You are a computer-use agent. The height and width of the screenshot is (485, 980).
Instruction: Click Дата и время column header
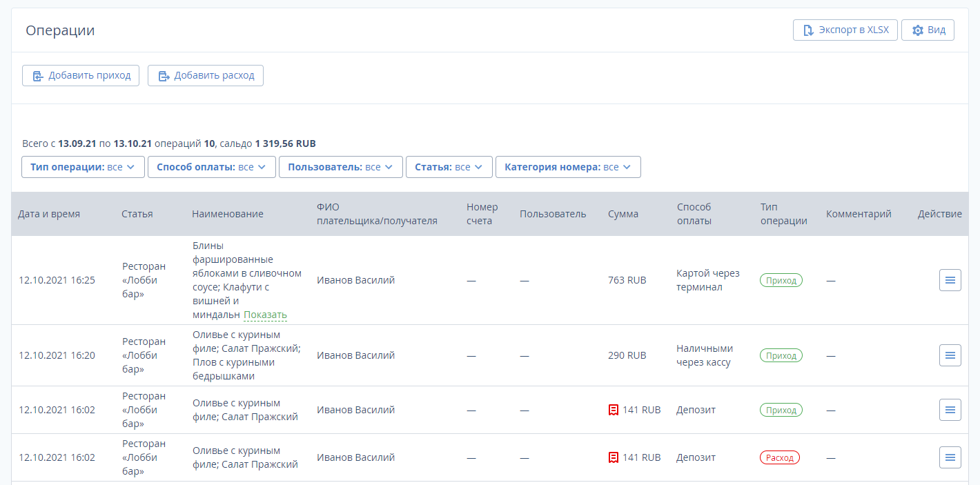49,214
